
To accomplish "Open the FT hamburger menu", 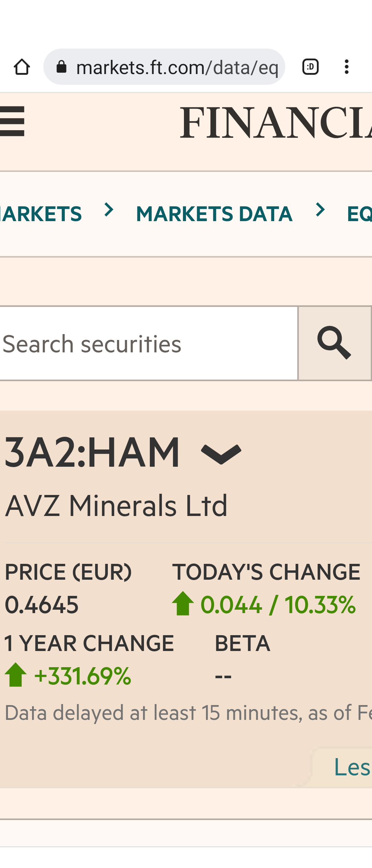I will pyautogui.click(x=12, y=121).
